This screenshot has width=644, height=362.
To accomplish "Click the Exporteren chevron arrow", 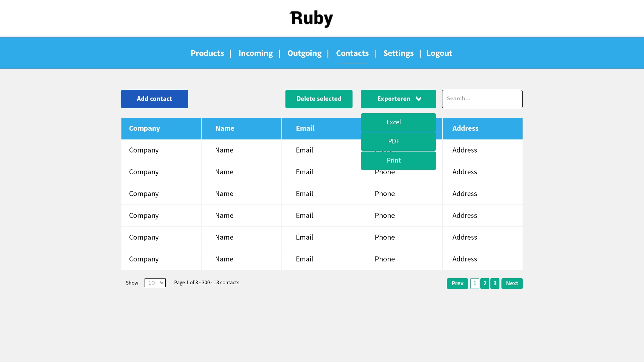I will 419,99.
